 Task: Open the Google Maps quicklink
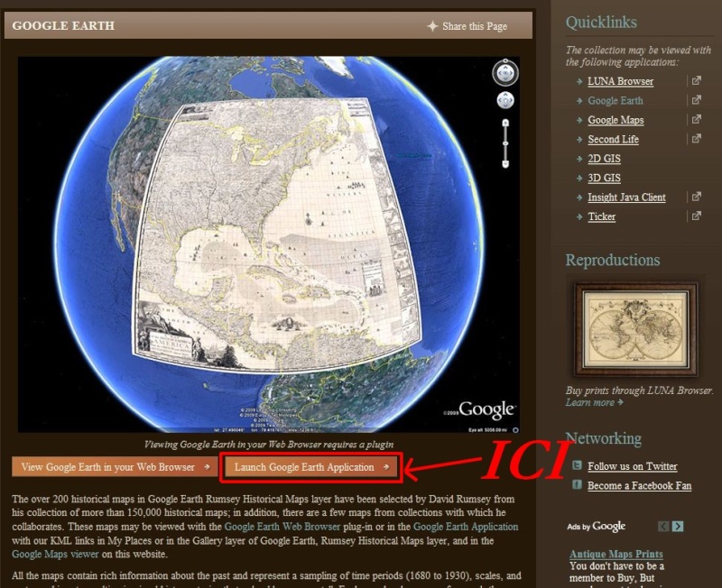(x=616, y=120)
